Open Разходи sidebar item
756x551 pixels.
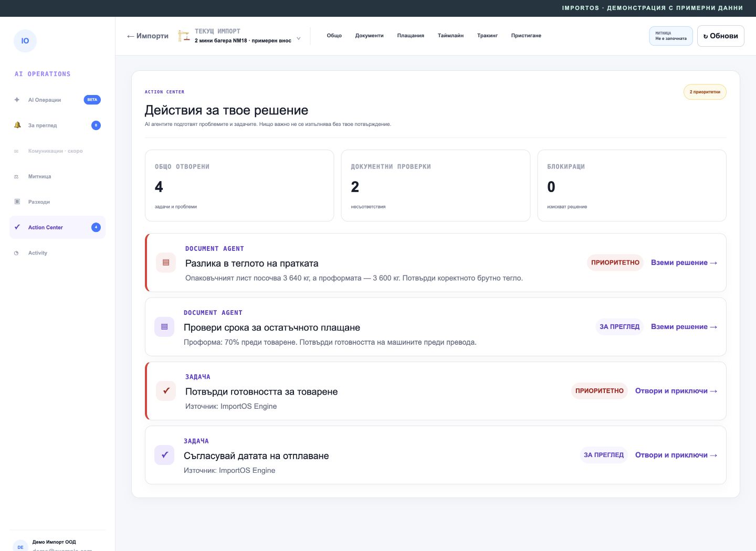(57, 202)
